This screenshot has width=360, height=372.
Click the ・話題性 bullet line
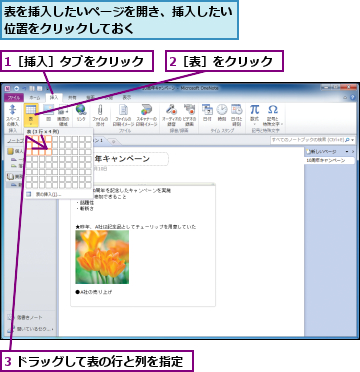click(85, 203)
